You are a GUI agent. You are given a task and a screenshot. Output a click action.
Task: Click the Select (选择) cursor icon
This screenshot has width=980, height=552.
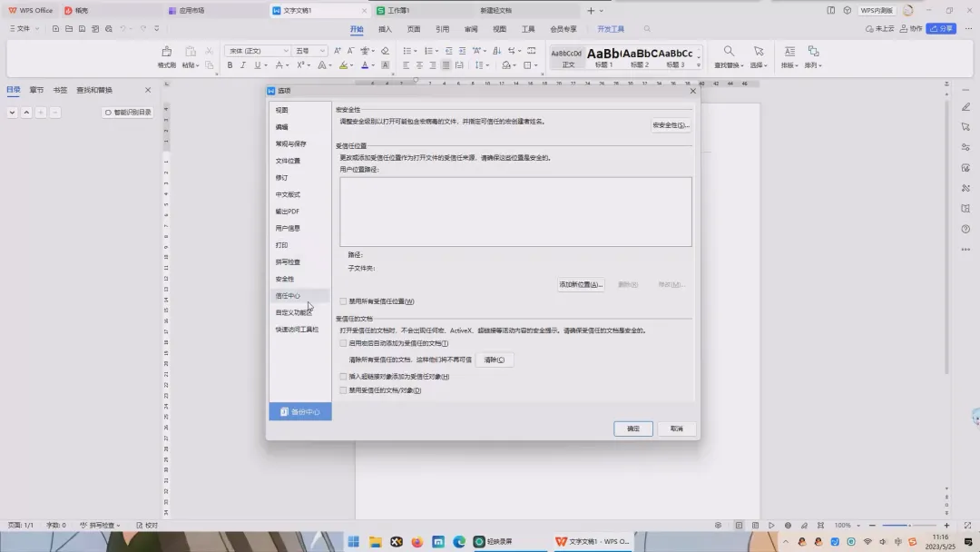click(x=759, y=51)
